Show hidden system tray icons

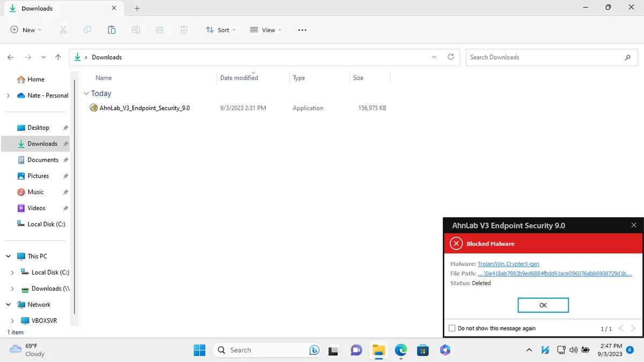(x=529, y=350)
